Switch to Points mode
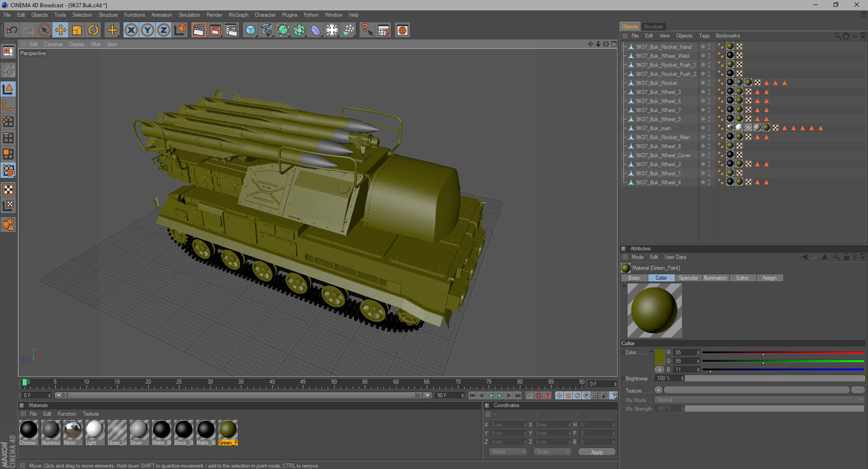 [8, 121]
